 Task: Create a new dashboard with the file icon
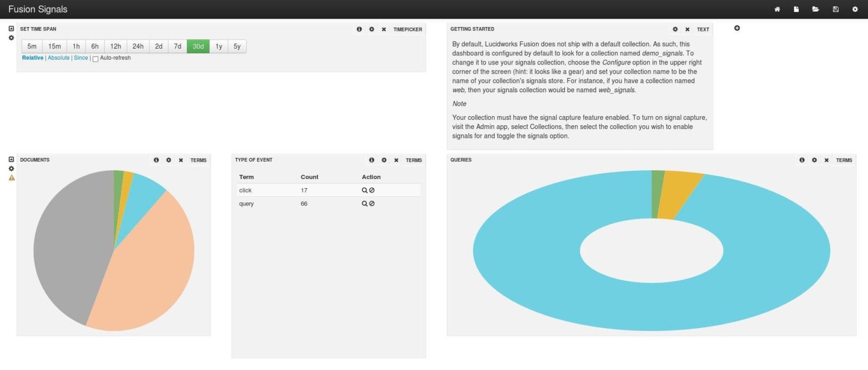pyautogui.click(x=796, y=9)
